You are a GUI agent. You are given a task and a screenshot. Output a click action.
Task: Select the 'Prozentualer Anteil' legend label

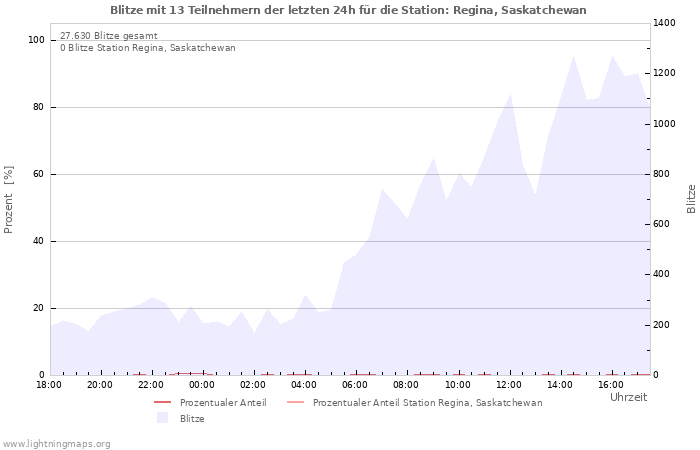point(223,403)
